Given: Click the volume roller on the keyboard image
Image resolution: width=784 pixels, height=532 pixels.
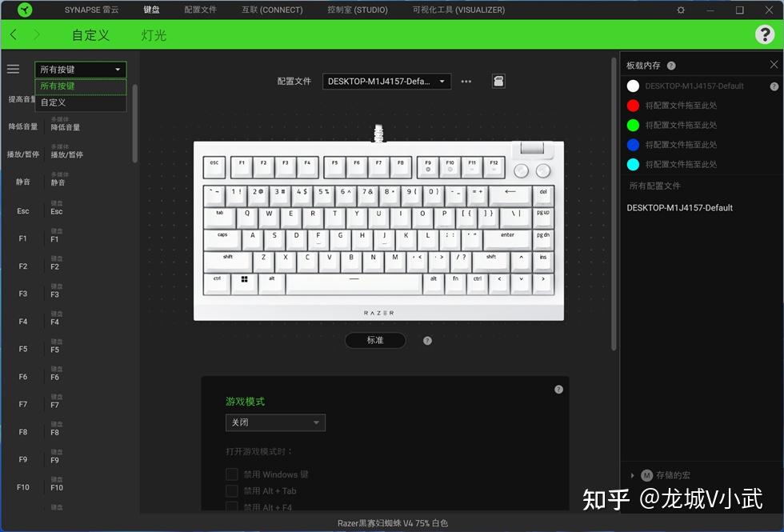Looking at the screenshot, I should coord(532,148).
